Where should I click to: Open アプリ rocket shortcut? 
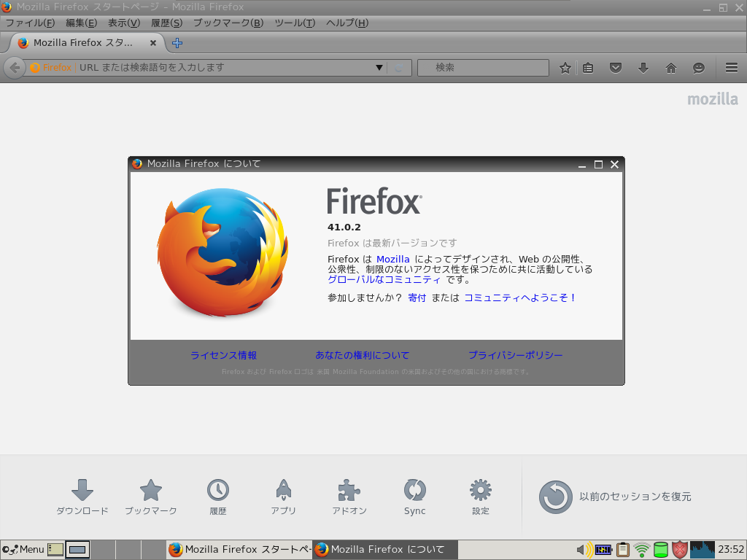point(284,497)
